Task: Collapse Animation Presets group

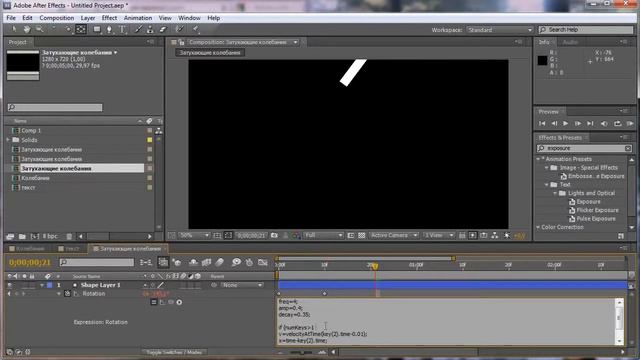Action: pyautogui.click(x=538, y=159)
